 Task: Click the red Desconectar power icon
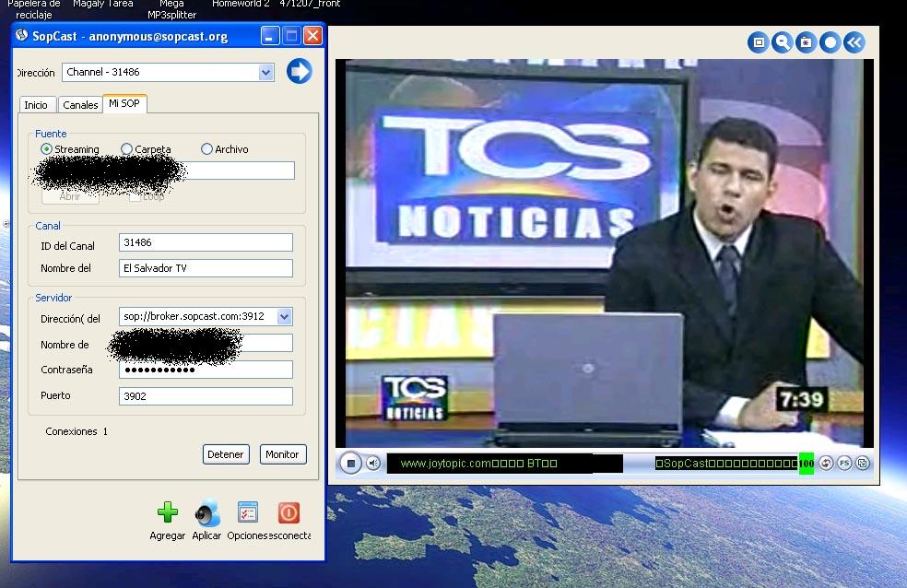point(289,512)
